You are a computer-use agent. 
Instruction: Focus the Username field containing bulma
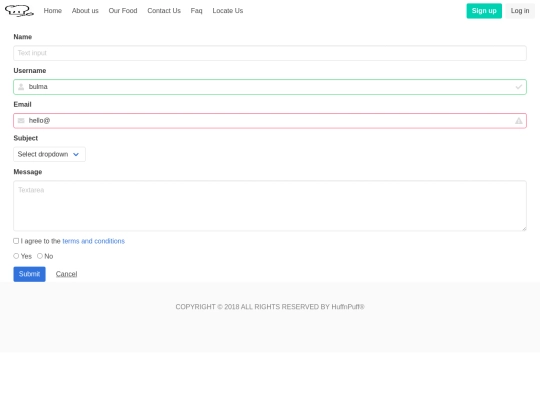270,87
